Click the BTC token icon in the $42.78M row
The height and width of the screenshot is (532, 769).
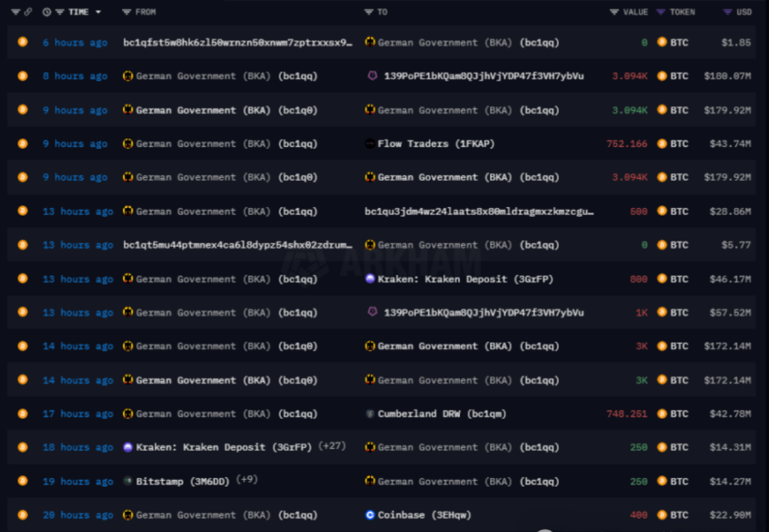[x=661, y=413]
